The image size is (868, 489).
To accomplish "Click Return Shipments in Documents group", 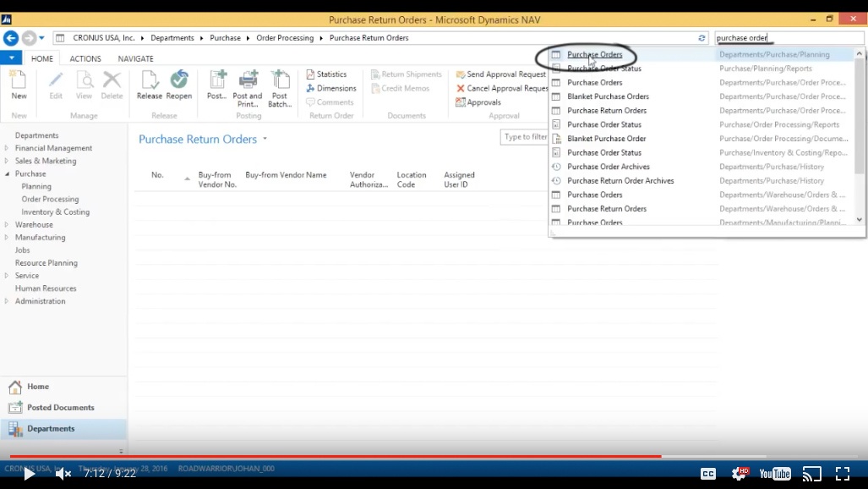I will (x=407, y=74).
